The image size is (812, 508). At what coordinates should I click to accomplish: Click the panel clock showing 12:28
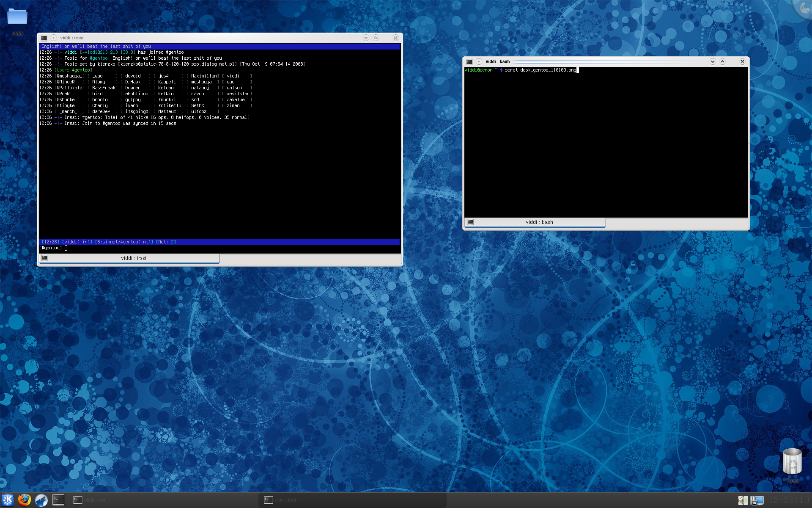point(788,500)
